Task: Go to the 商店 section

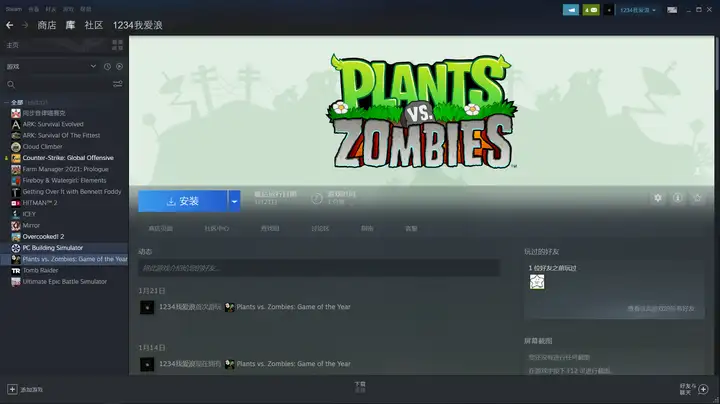Action: (x=47, y=25)
